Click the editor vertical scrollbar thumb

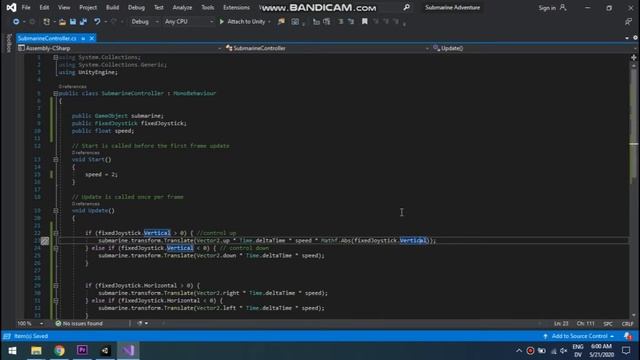[x=633, y=122]
